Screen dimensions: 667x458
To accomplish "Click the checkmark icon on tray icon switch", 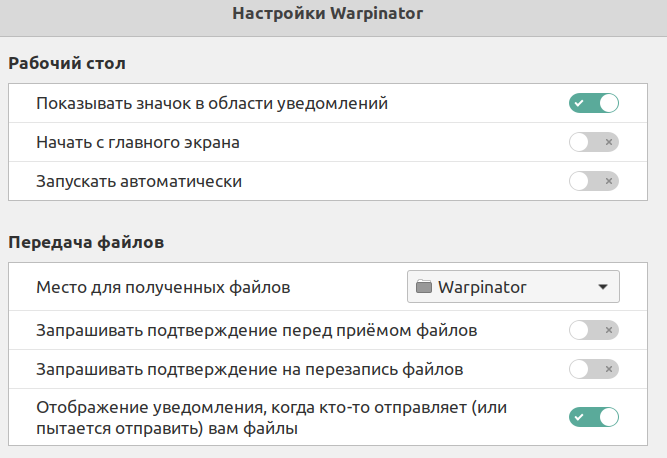I will [581, 102].
